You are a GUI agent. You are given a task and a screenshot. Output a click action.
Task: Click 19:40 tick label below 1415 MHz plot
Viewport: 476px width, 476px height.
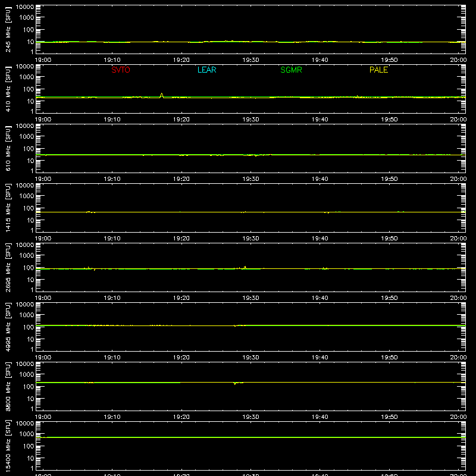[x=320, y=239]
